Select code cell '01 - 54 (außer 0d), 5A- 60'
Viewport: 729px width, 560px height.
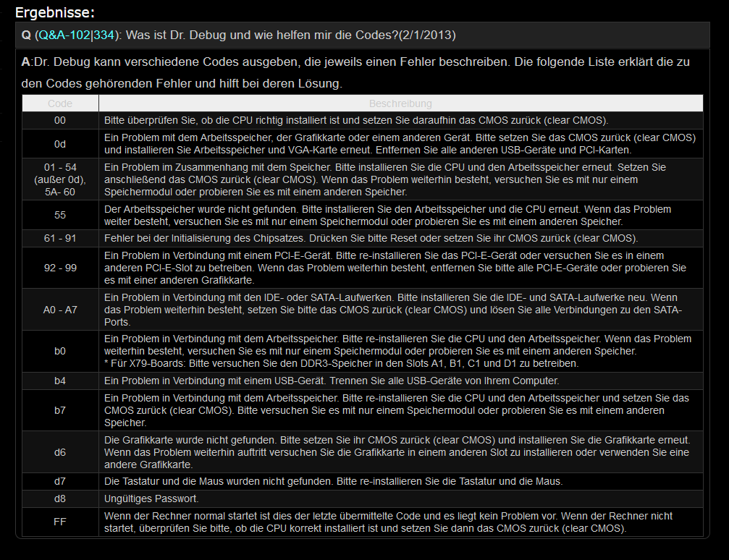pos(60,179)
